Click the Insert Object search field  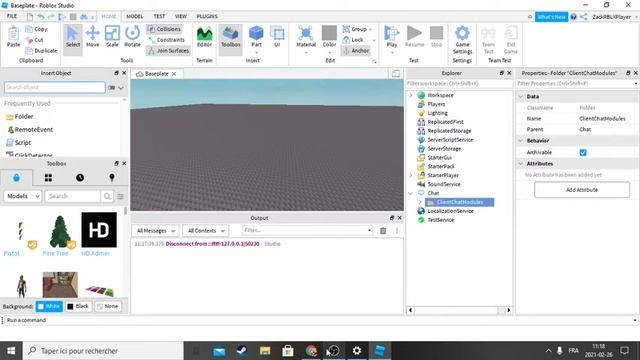click(x=55, y=87)
